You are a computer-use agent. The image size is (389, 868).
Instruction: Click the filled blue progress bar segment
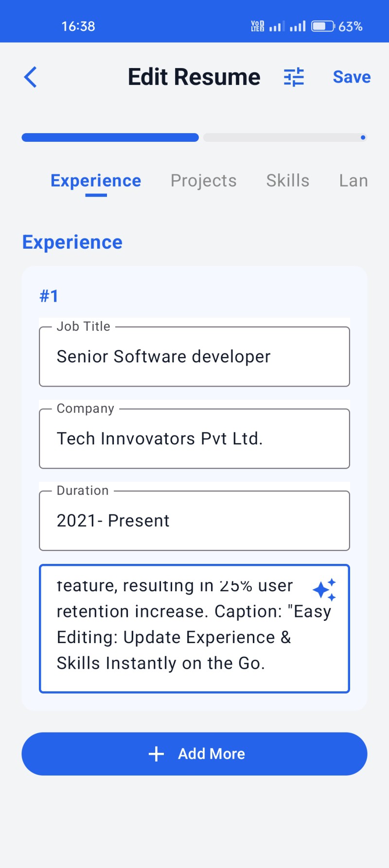click(x=110, y=137)
